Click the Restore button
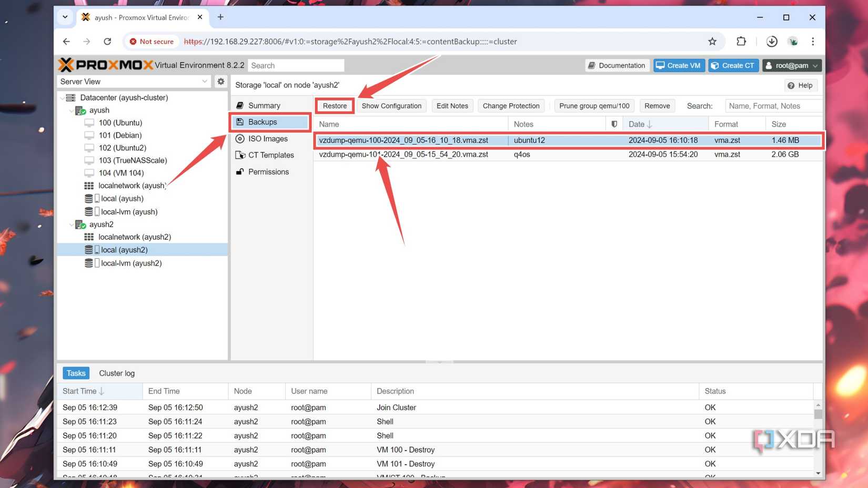Image resolution: width=868 pixels, height=488 pixels. [335, 106]
